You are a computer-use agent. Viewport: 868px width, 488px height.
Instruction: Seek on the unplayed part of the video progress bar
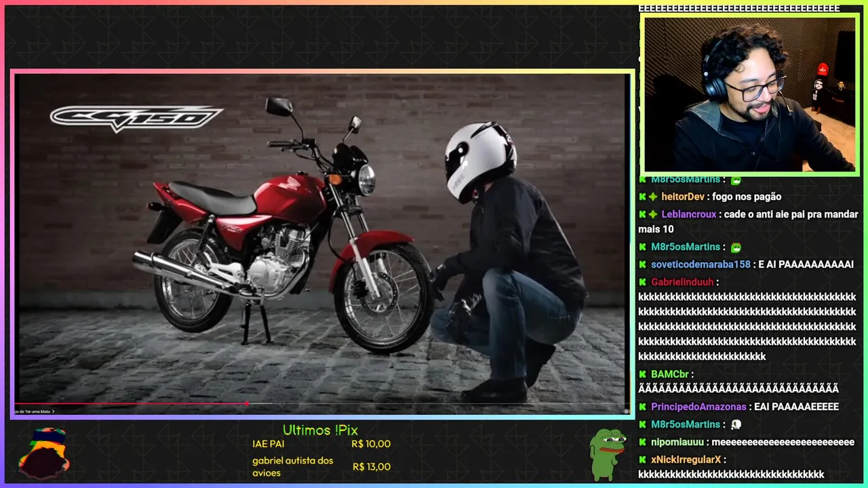(x=439, y=403)
